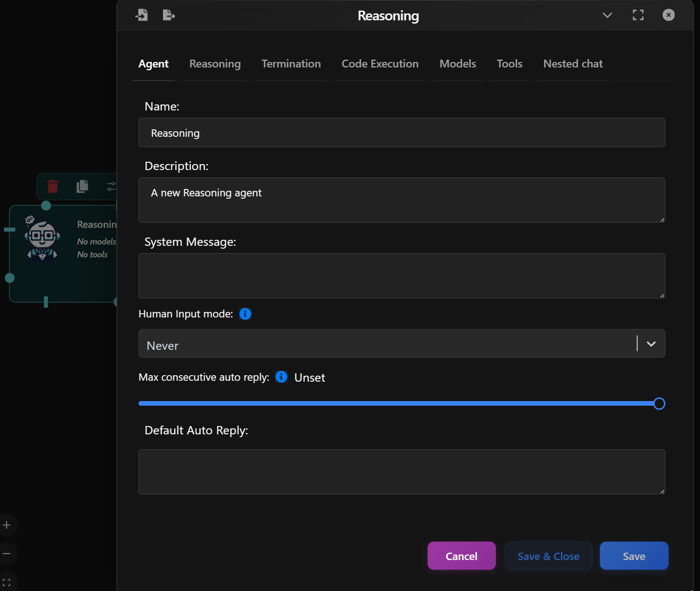Click the export agent file icon

[169, 15]
